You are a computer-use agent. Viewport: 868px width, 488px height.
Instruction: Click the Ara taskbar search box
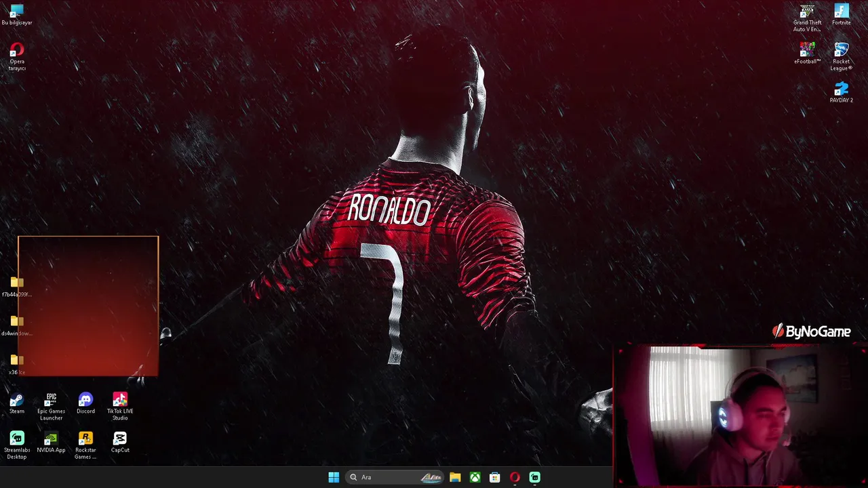point(395,477)
